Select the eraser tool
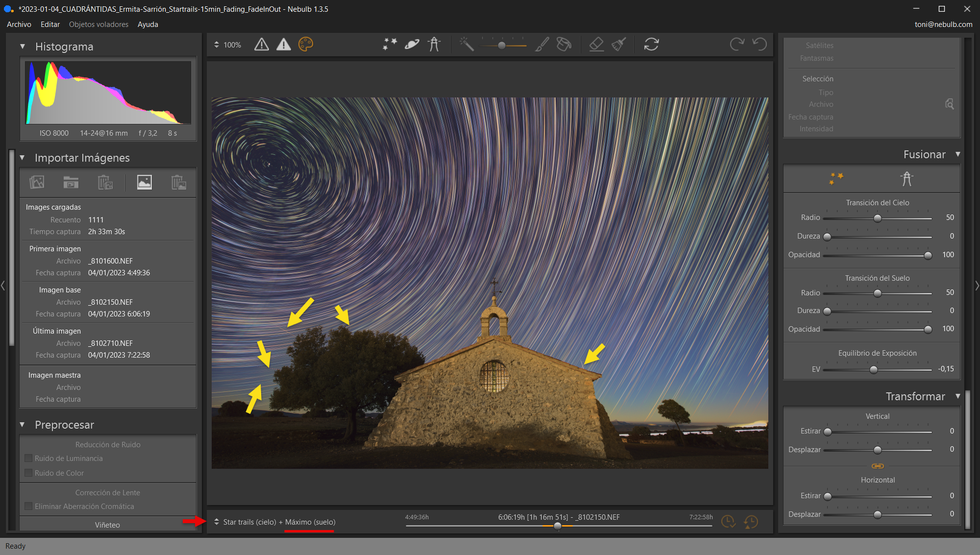 (x=596, y=45)
